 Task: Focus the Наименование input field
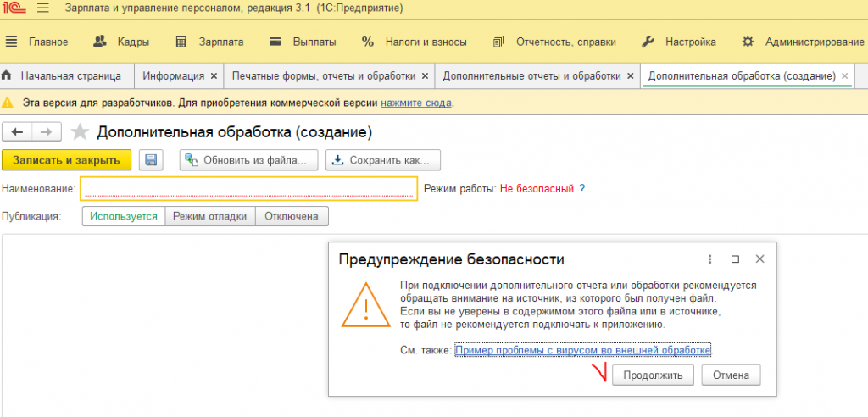(x=248, y=189)
